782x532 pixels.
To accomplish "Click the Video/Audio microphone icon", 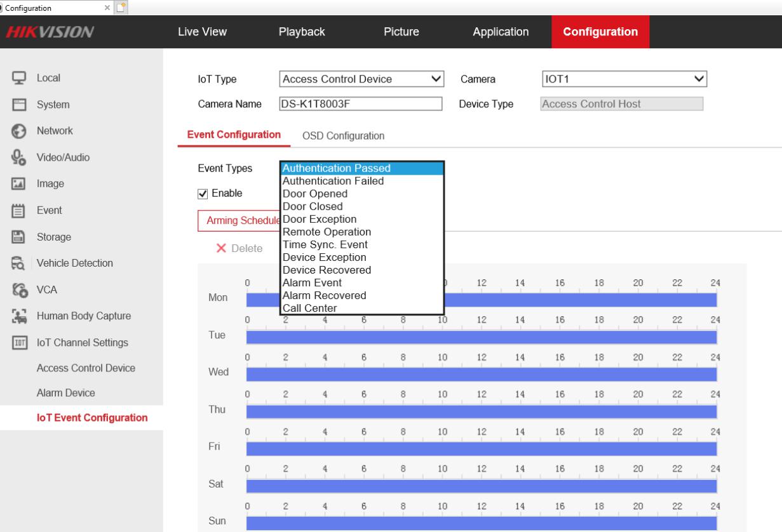I will pyautogui.click(x=19, y=157).
